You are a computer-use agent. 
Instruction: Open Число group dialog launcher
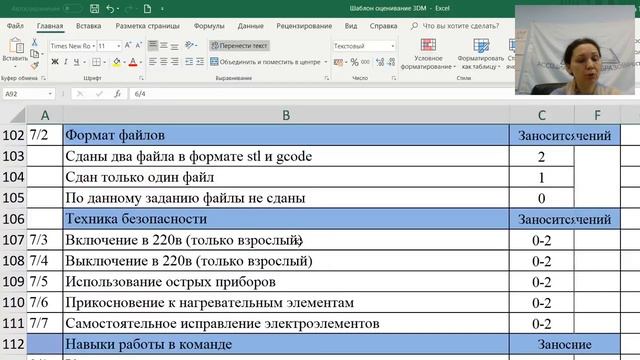pos(394,78)
